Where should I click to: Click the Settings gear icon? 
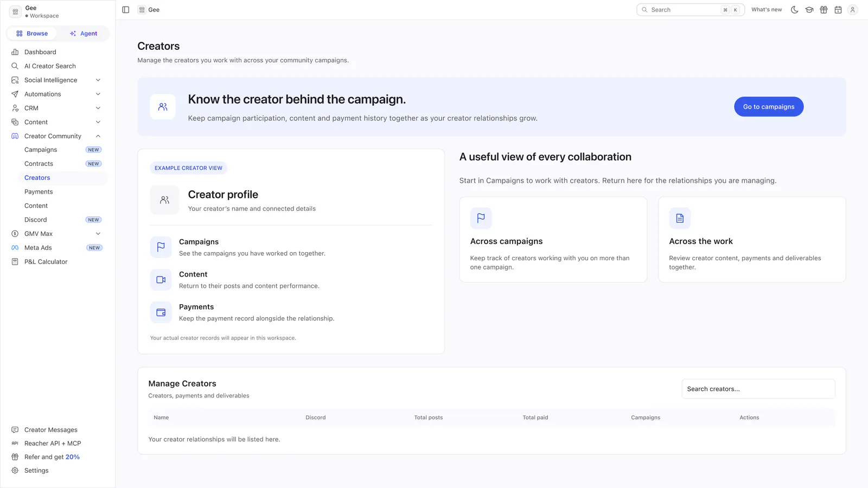(15, 471)
